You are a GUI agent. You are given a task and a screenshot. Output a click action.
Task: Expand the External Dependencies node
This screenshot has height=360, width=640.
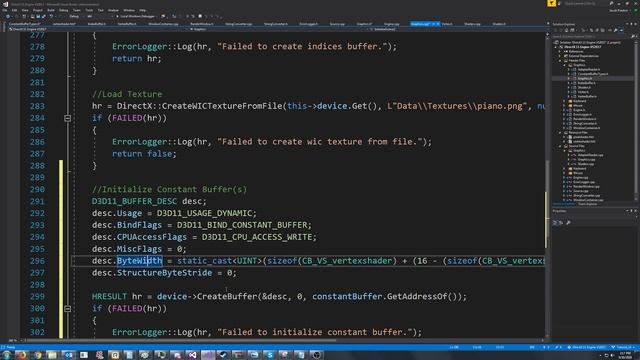tap(560, 56)
